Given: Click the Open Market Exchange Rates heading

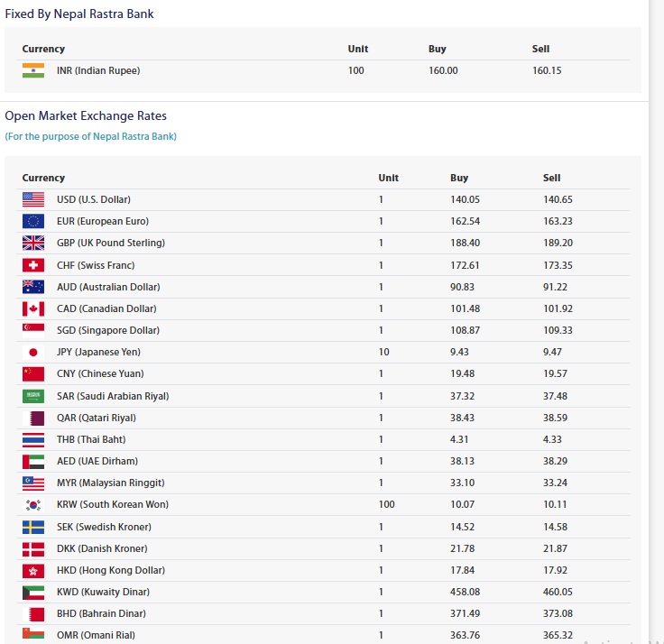Looking at the screenshot, I should tap(86, 115).
